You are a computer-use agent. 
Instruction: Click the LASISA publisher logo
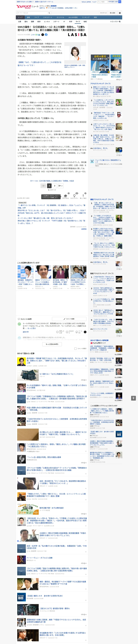[x=77, y=35]
